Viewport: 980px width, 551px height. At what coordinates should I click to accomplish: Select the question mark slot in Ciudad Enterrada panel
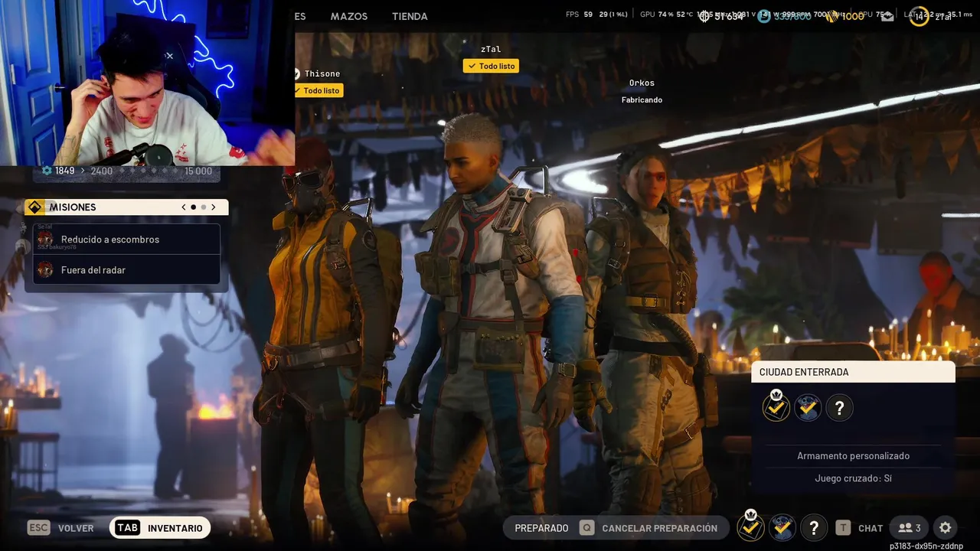coord(839,408)
